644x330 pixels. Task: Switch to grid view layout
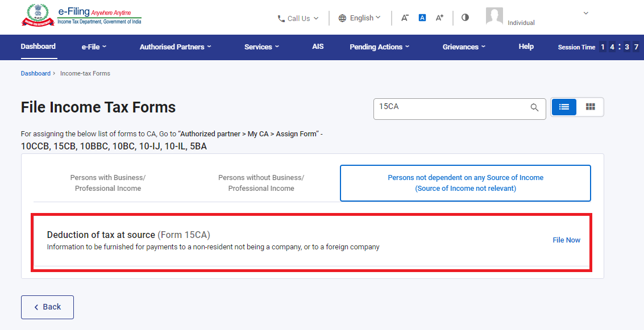click(590, 107)
